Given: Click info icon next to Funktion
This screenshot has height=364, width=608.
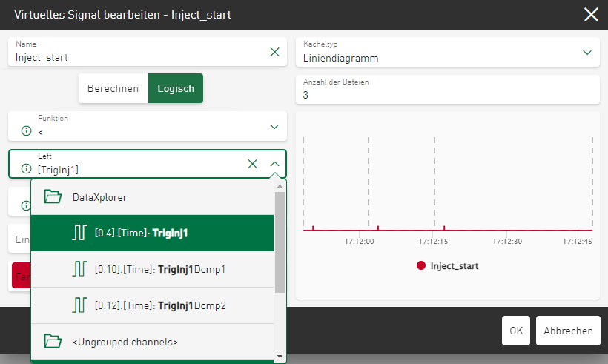Looking at the screenshot, I should (26, 130).
